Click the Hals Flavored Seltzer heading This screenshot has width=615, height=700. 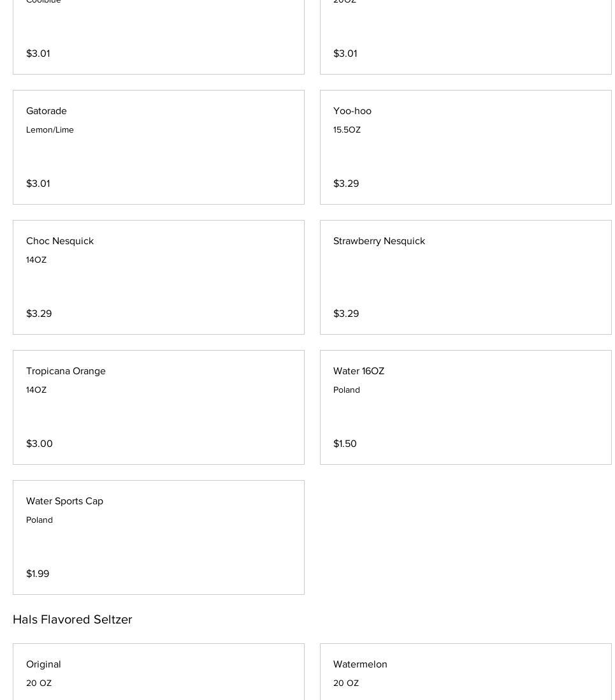73,620
